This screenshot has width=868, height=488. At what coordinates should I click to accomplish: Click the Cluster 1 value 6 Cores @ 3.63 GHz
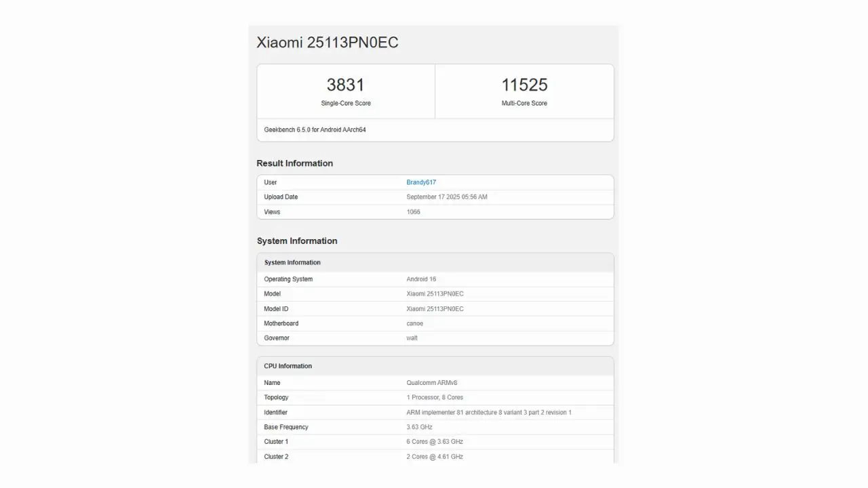tap(435, 442)
